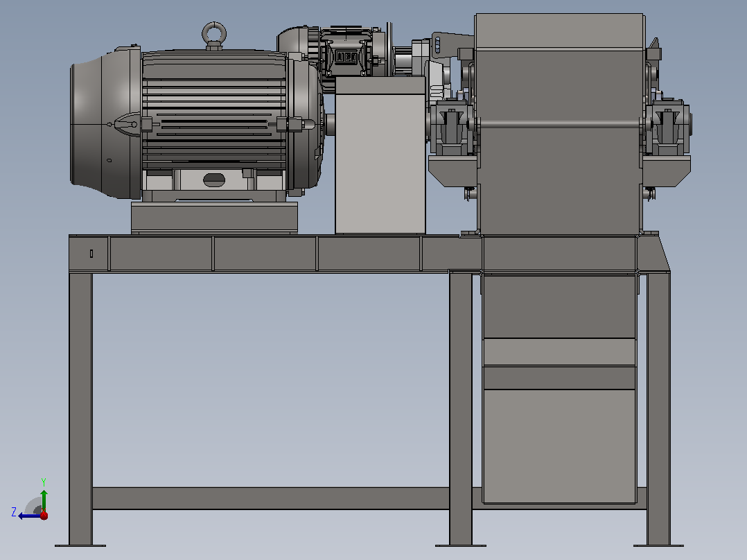Viewport: 747px width, 560px height.
Task: Click the red origin ball of the triad
Action: tap(44, 515)
